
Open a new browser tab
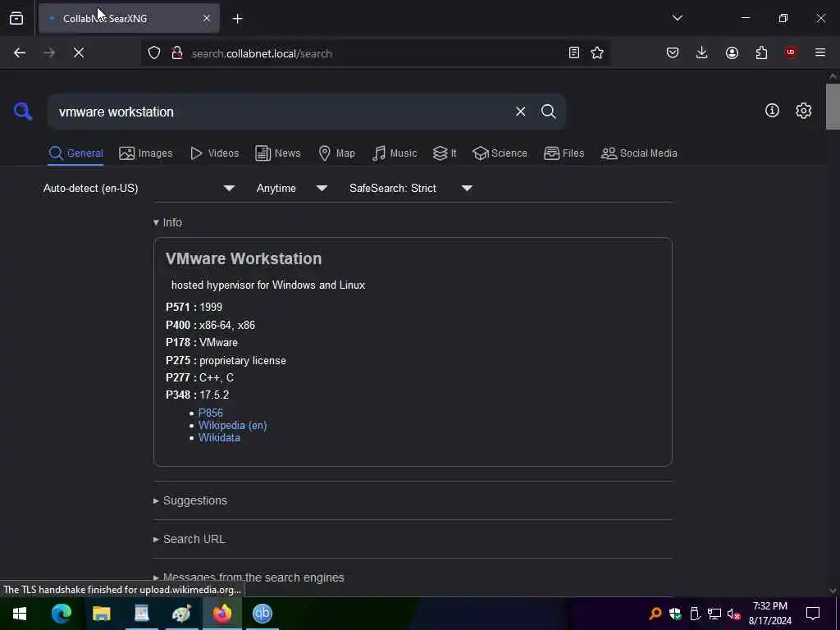click(237, 19)
